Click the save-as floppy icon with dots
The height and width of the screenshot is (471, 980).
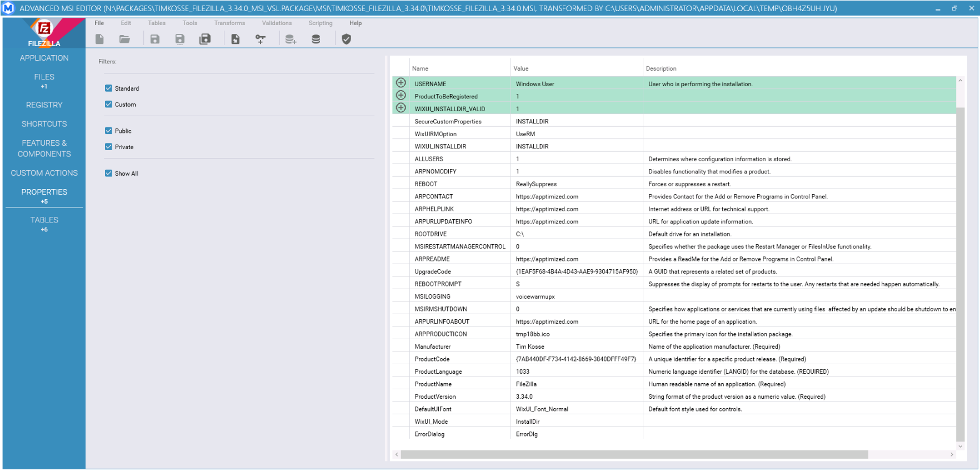179,39
